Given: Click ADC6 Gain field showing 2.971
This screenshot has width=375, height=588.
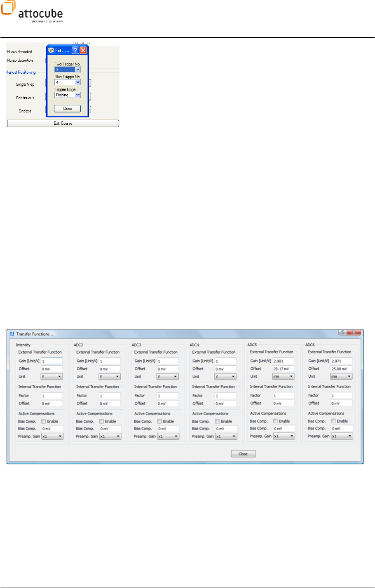Looking at the screenshot, I should 341,361.
